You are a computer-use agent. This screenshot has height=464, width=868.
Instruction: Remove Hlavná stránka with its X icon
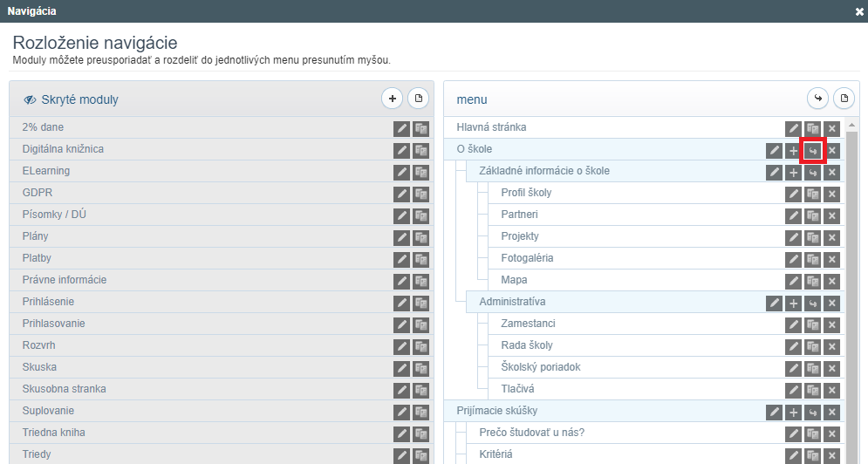pos(831,129)
